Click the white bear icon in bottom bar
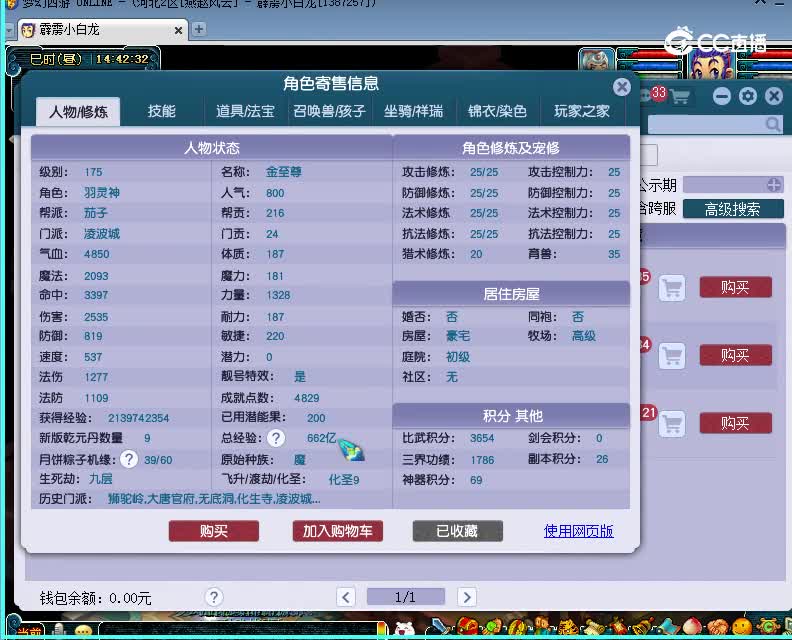 click(x=405, y=629)
